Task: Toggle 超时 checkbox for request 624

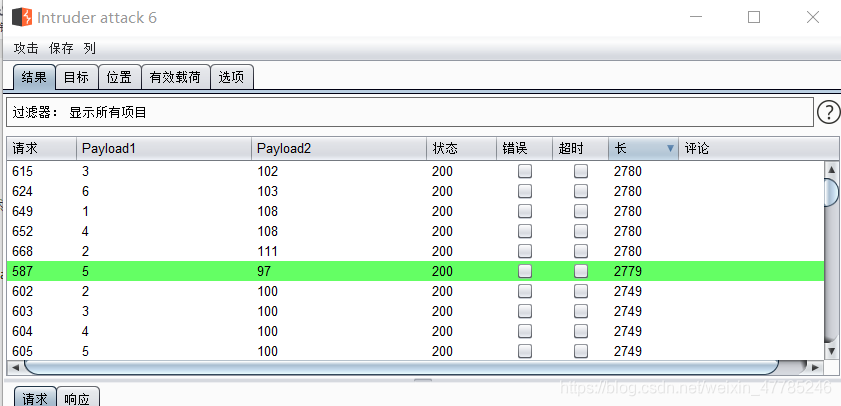Action: (x=580, y=191)
